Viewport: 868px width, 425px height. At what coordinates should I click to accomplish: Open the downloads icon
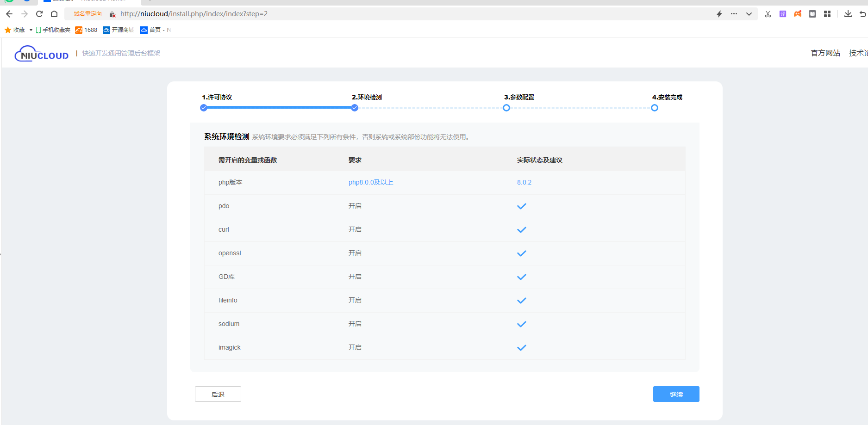[x=848, y=14]
